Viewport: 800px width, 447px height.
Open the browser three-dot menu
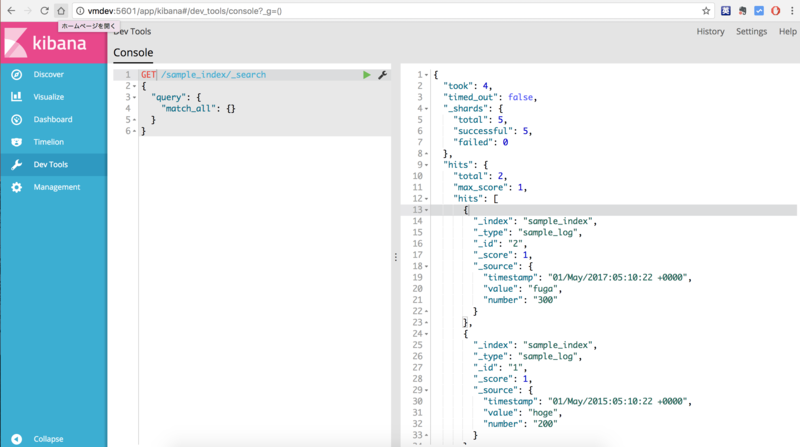tap(792, 11)
